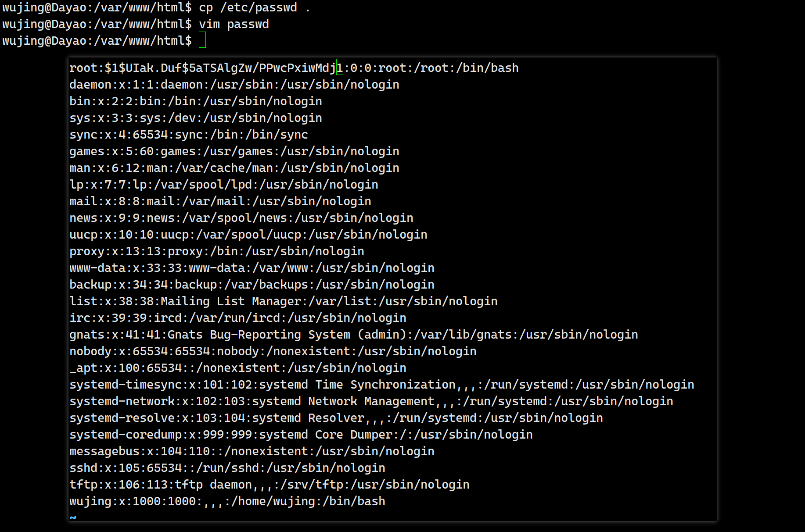This screenshot has height=532, width=805.
Task: Click the systemd-timesync entry line
Action: click(x=381, y=385)
